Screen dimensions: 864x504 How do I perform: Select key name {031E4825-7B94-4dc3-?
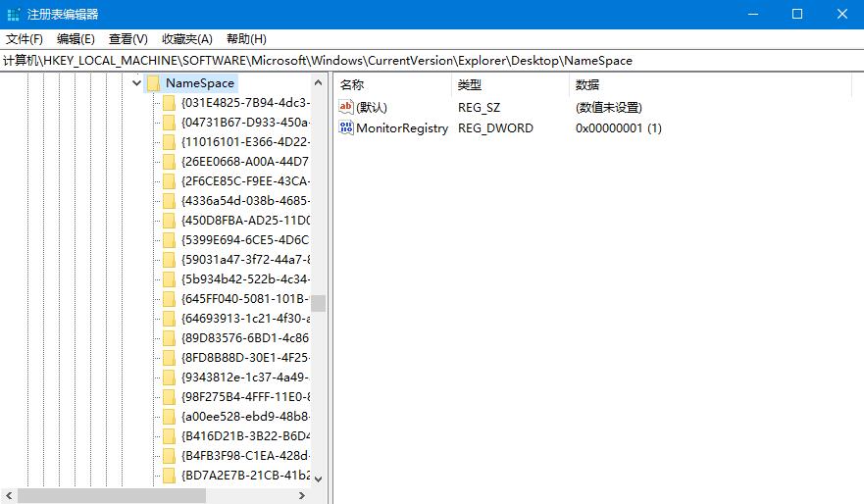pos(246,103)
